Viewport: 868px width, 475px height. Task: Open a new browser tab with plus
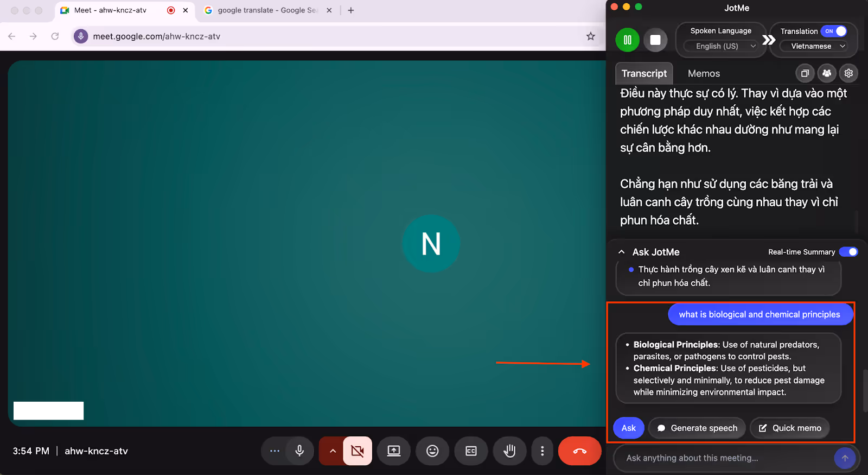[351, 10]
